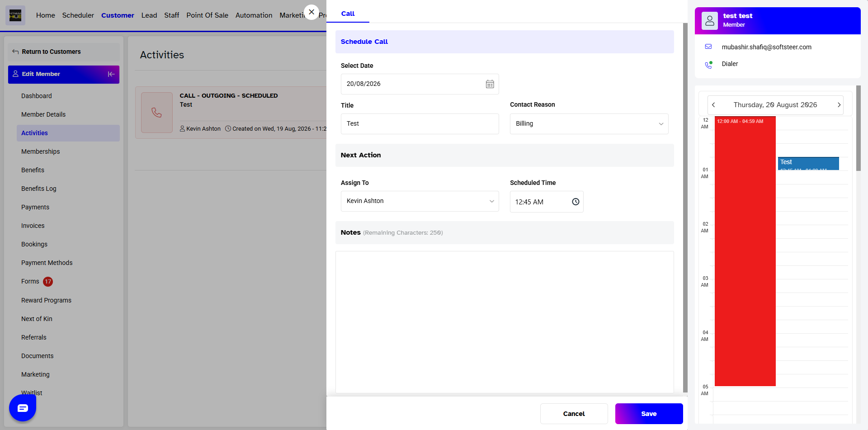Click the Return to Customers arrow icon
868x430 pixels.
(x=15, y=52)
